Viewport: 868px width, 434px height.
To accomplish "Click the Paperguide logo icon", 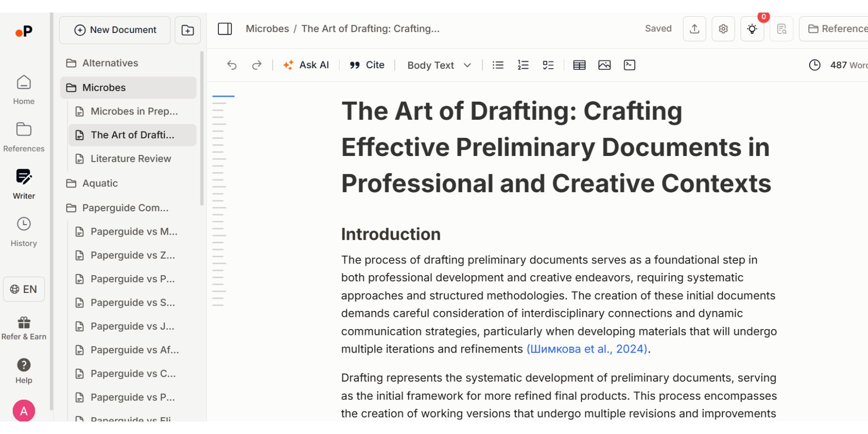I will click(24, 31).
